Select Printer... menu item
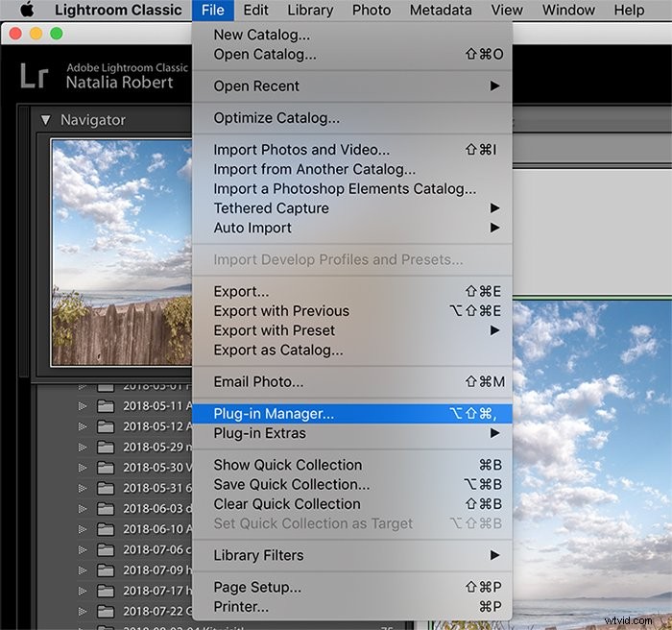The height and width of the screenshot is (630, 672). click(352, 607)
